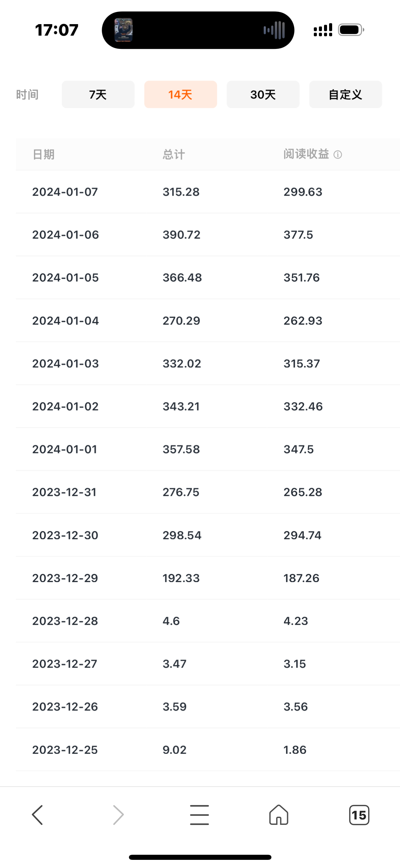Screen dimensions: 400x868
Task: Switch to the 30天 time range
Action: (263, 94)
